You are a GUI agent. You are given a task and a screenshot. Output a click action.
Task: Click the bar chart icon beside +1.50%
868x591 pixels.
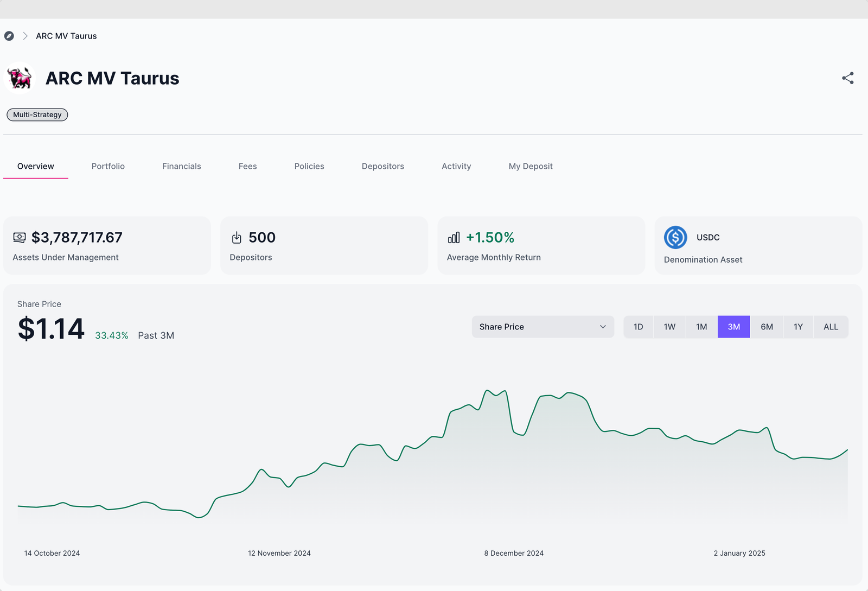coord(454,238)
